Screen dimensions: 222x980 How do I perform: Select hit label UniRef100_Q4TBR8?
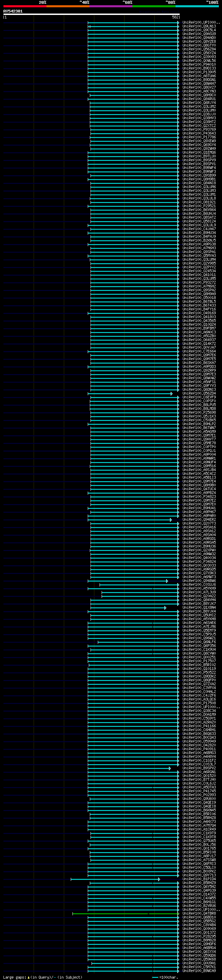[x=199, y=913]
